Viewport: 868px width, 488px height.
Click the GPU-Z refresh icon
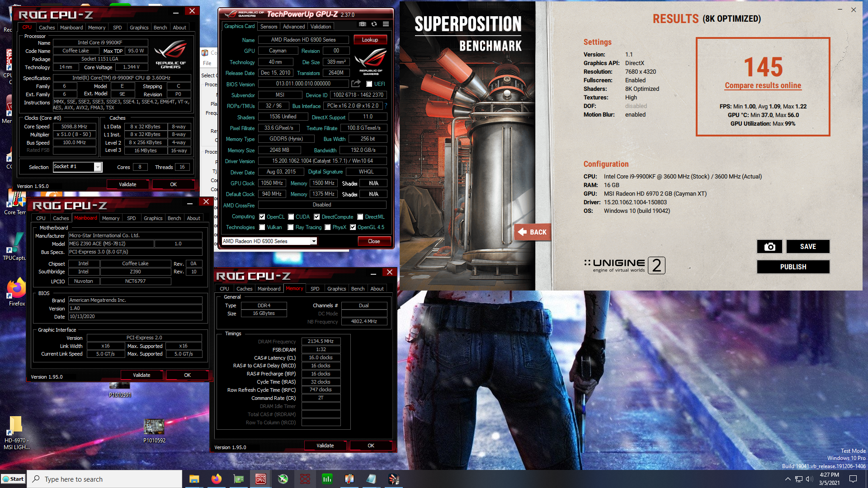pyautogui.click(x=374, y=24)
